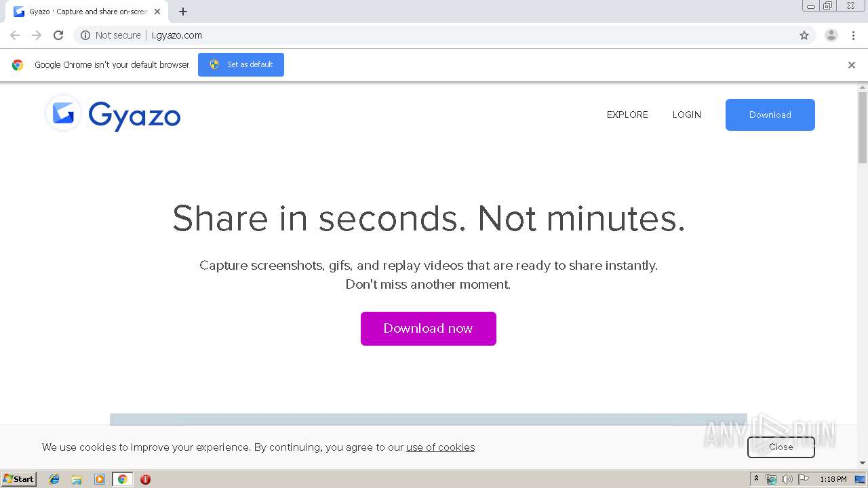Click the taskbar clock 1:18 PM
Screen dimensions: 868x488
(x=833, y=479)
